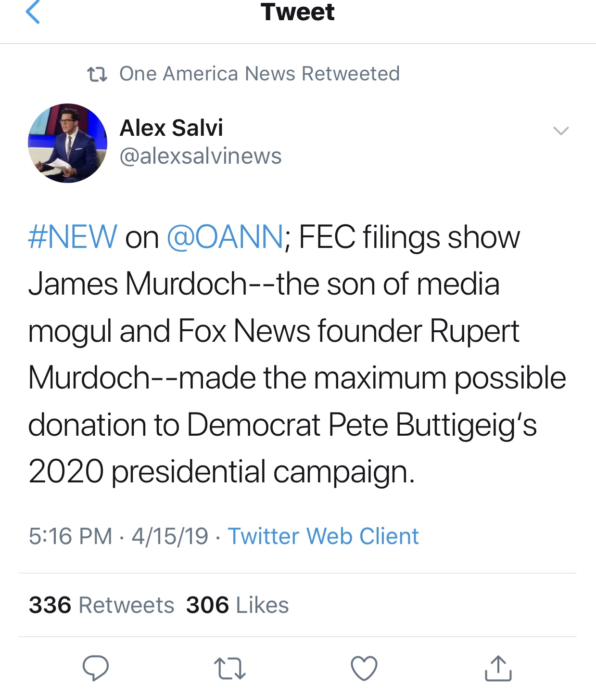
Task: Tap the Twitter Web Client link
Action: point(323,536)
